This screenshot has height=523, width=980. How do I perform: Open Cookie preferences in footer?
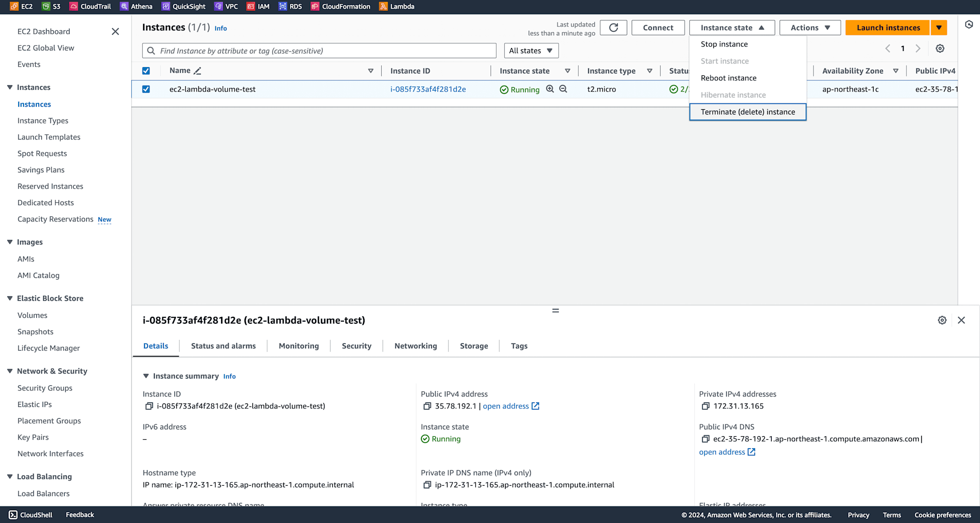tap(943, 515)
